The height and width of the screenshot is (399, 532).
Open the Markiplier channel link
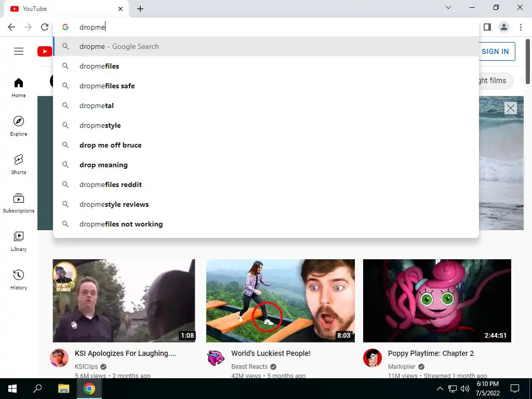[x=402, y=367]
